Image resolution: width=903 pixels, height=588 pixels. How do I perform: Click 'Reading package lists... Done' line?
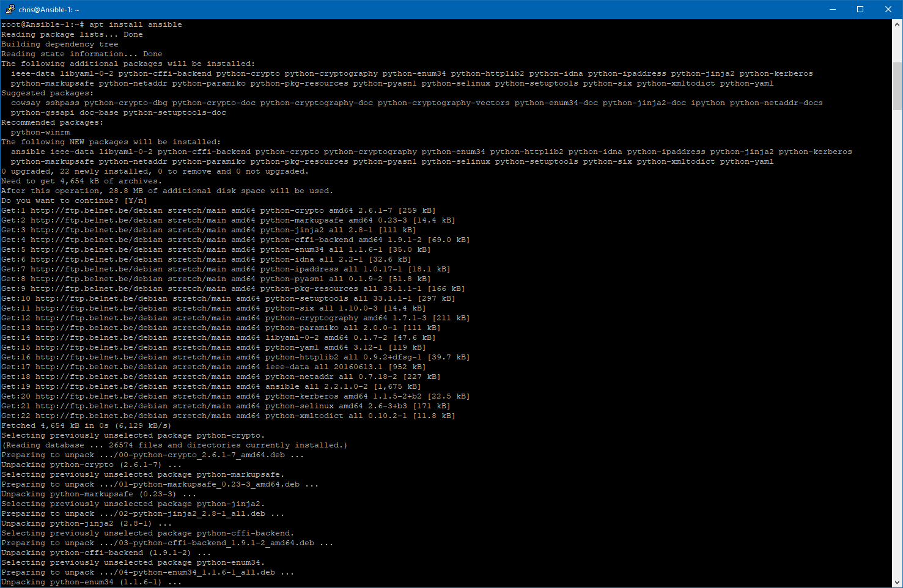point(72,34)
